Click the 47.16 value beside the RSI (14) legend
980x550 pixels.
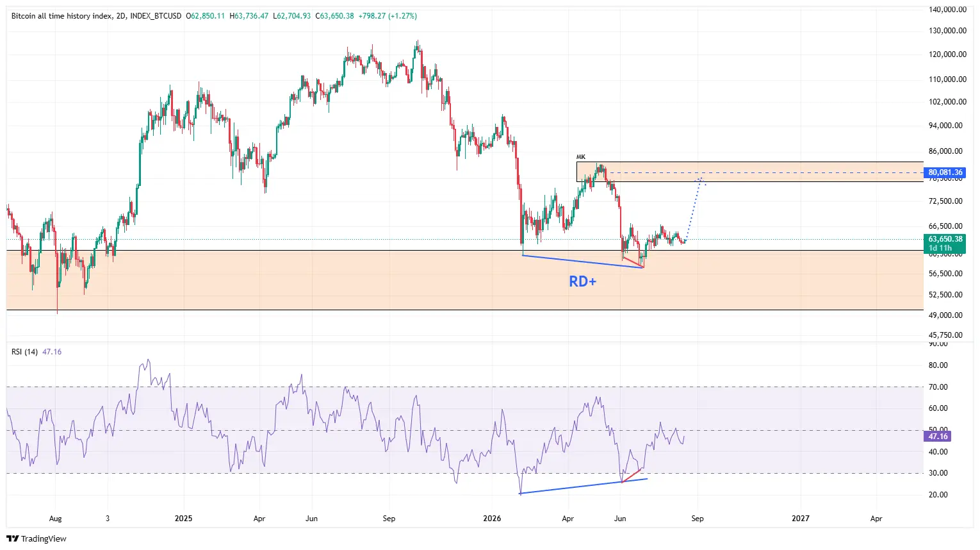(x=52, y=352)
